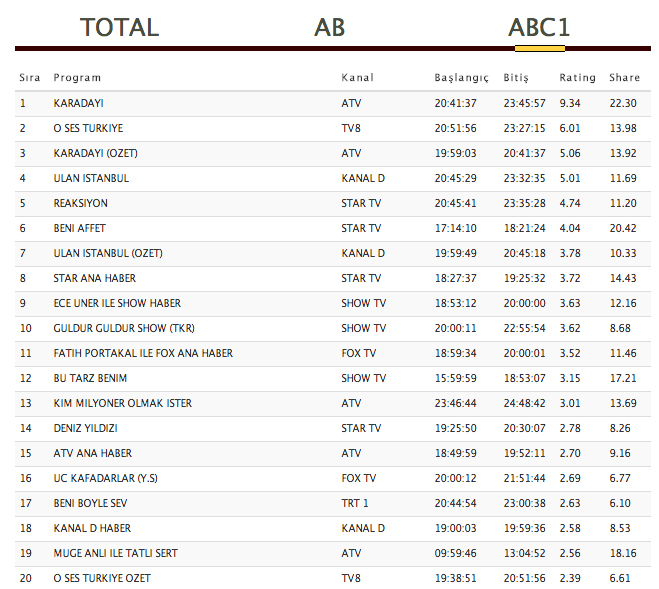
Task: Click the SHOW TV channel in row 12
Action: pos(364,378)
